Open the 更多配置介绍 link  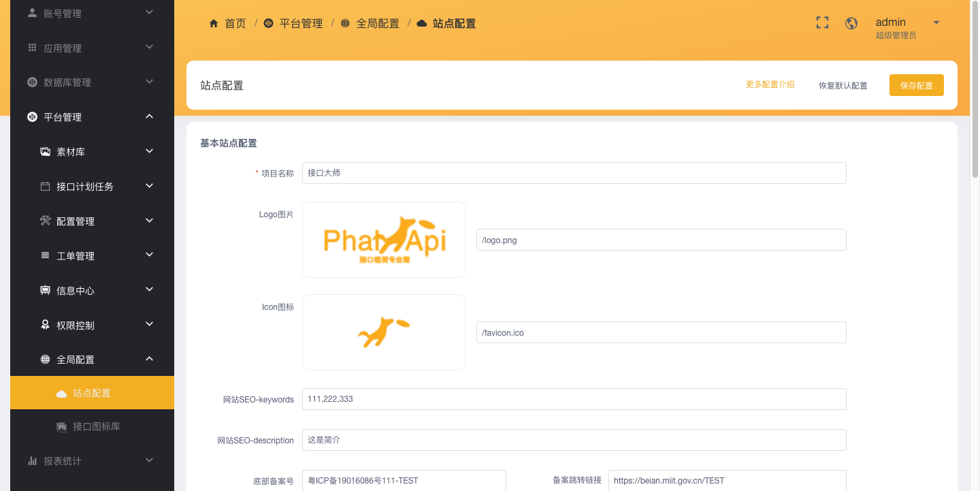770,84
